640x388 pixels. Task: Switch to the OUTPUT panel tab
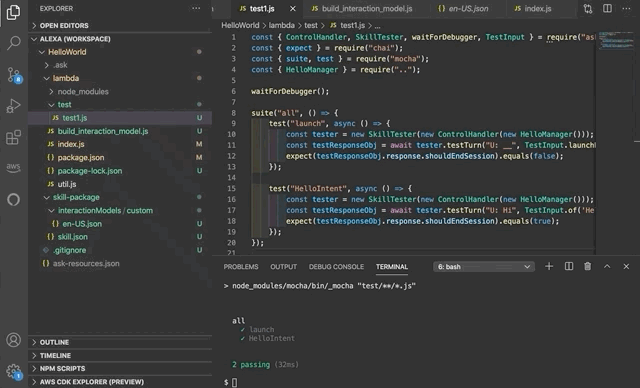tap(283, 267)
